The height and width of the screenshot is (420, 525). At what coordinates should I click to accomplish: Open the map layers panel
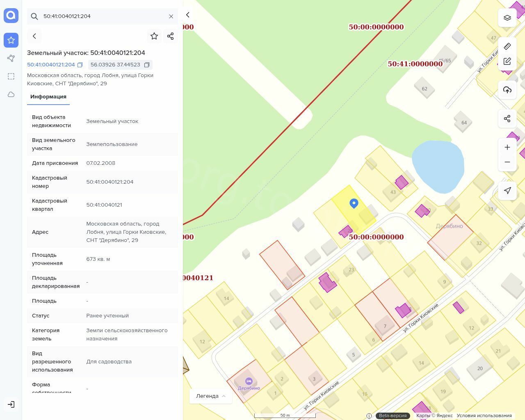[507, 18]
